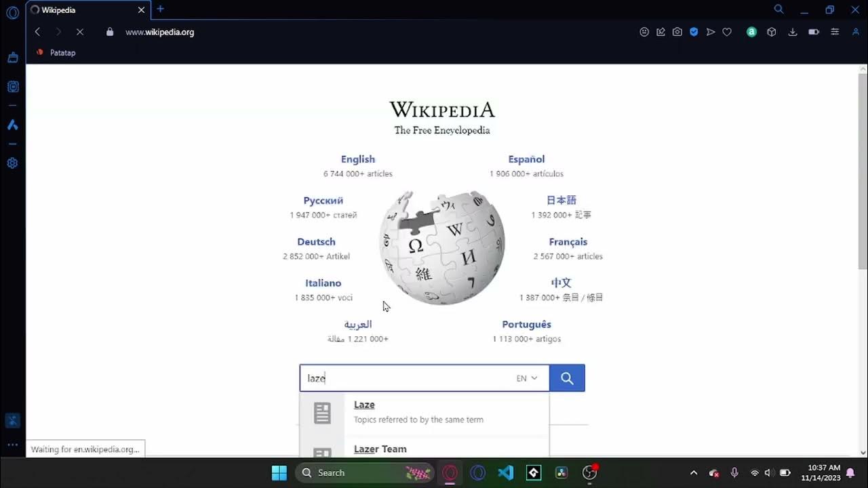
Task: Open Español Wikipedia link
Action: click(526, 159)
